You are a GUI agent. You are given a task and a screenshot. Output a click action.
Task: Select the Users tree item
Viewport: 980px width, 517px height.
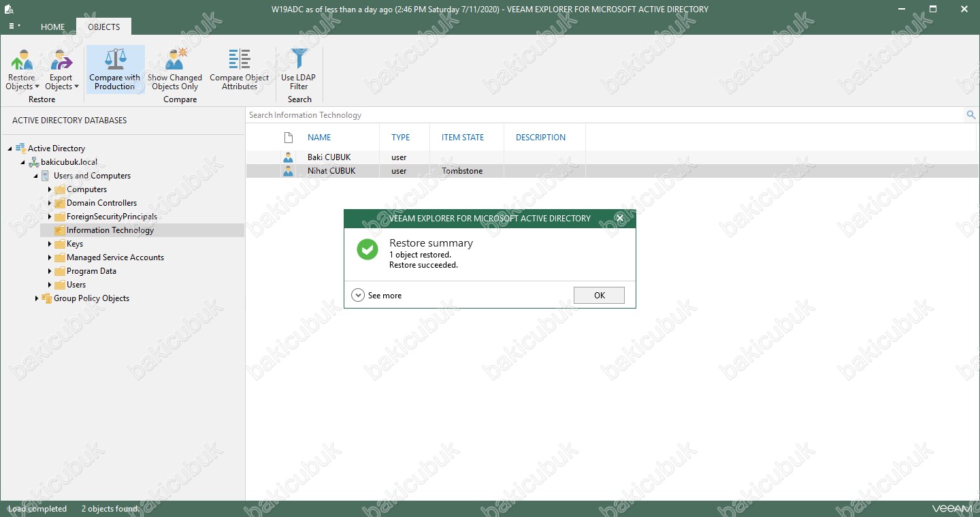76,285
